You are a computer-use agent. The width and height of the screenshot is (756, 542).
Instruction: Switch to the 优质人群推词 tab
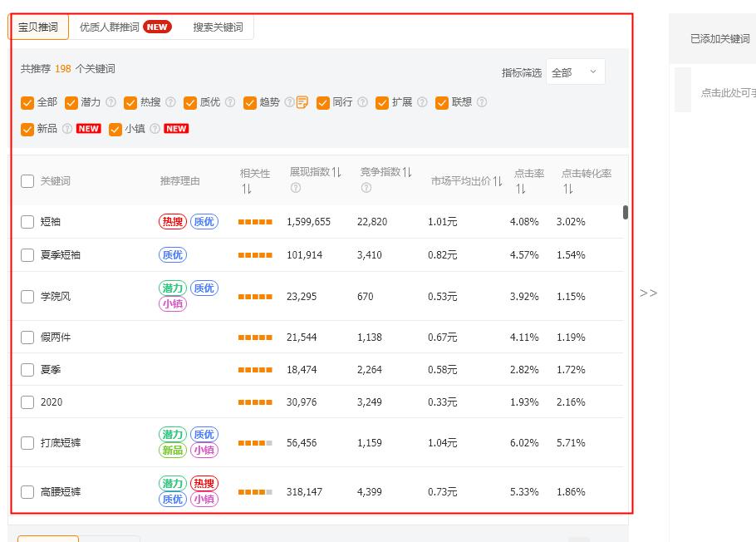(x=108, y=27)
